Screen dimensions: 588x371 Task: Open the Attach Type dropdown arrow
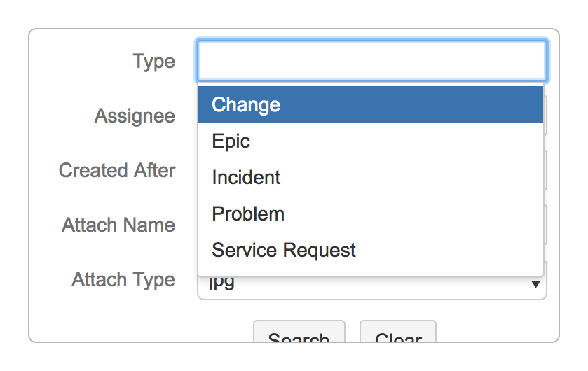point(536,284)
